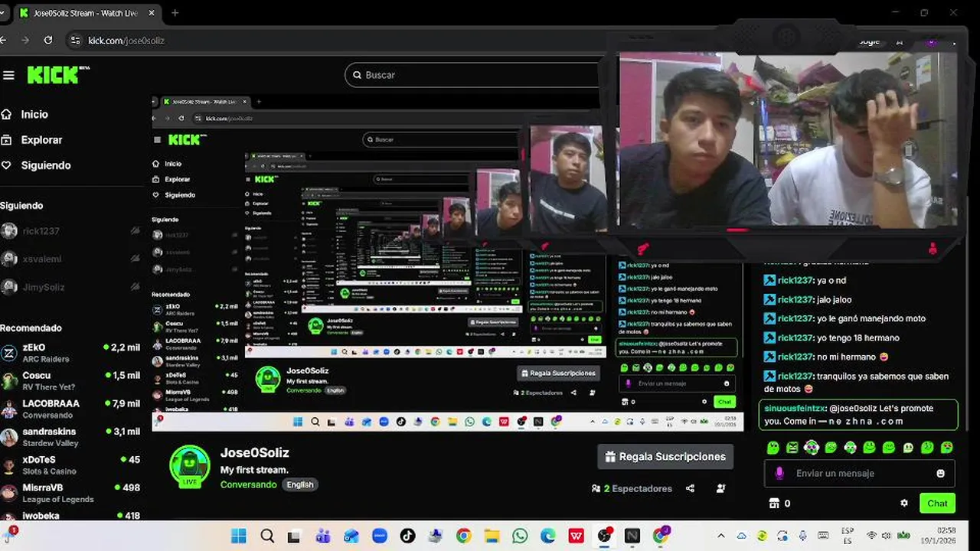The image size is (980, 551).
Task: Click chat message 'jalo jaloo'
Action: coord(834,299)
